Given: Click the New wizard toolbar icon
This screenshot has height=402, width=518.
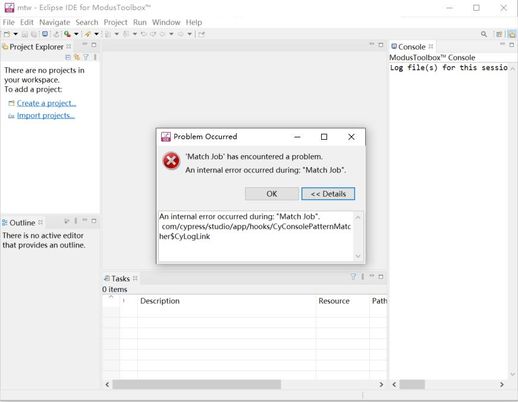Looking at the screenshot, I should pyautogui.click(x=7, y=34).
